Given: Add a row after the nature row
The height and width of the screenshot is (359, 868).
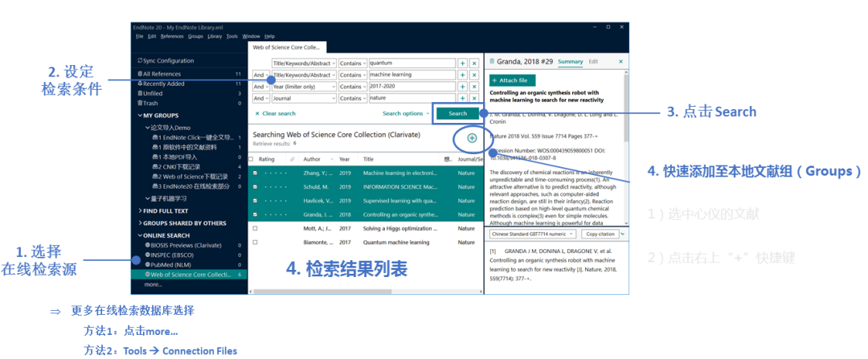Looking at the screenshot, I should coord(462,98).
